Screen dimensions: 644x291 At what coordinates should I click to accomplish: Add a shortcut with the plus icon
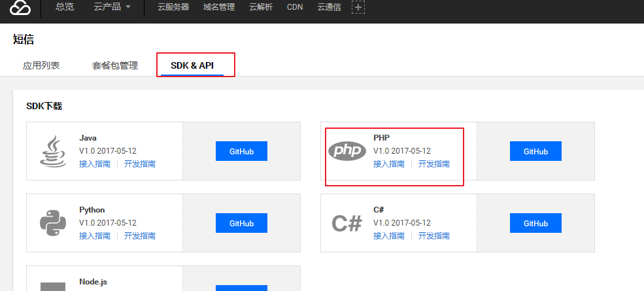358,7
